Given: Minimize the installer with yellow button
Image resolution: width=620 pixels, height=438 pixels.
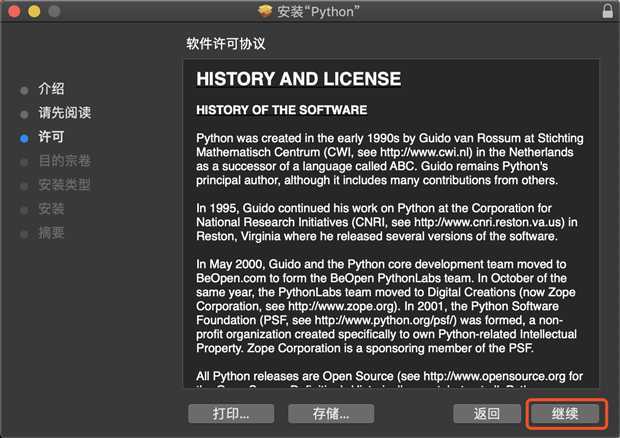Looking at the screenshot, I should 34,11.
